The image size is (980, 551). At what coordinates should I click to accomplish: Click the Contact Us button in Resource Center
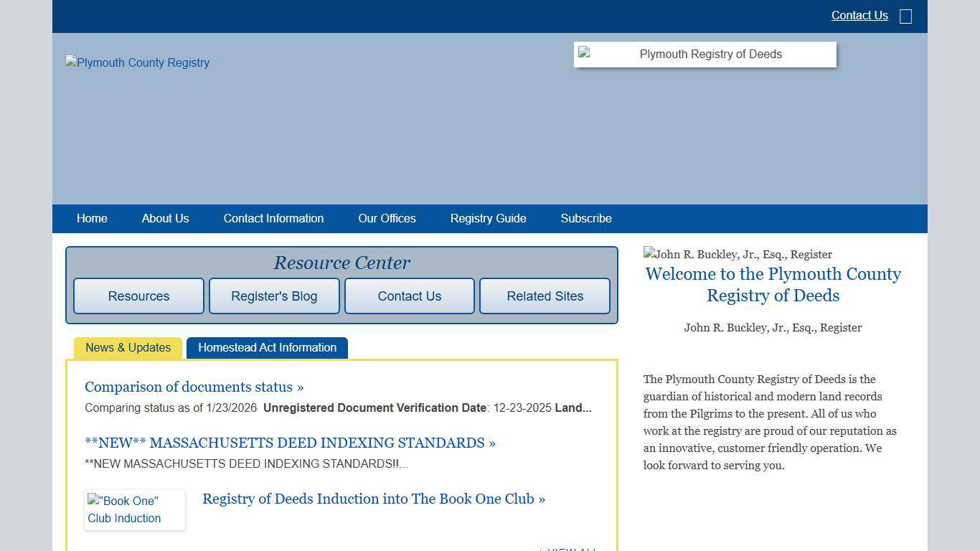coord(409,296)
